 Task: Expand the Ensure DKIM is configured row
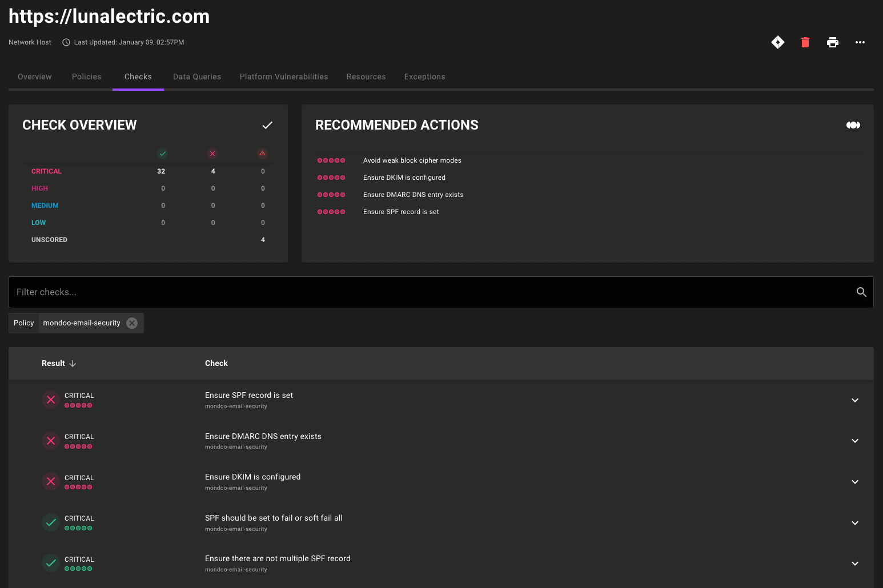854,482
